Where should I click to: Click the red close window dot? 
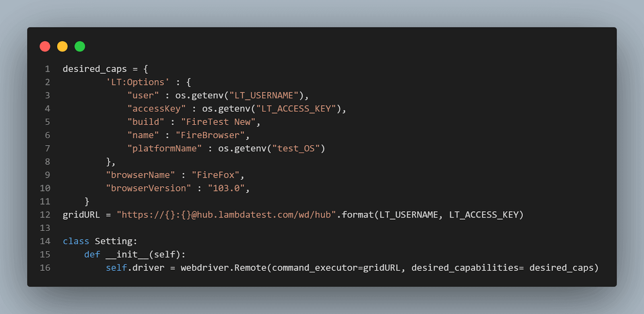[45, 47]
